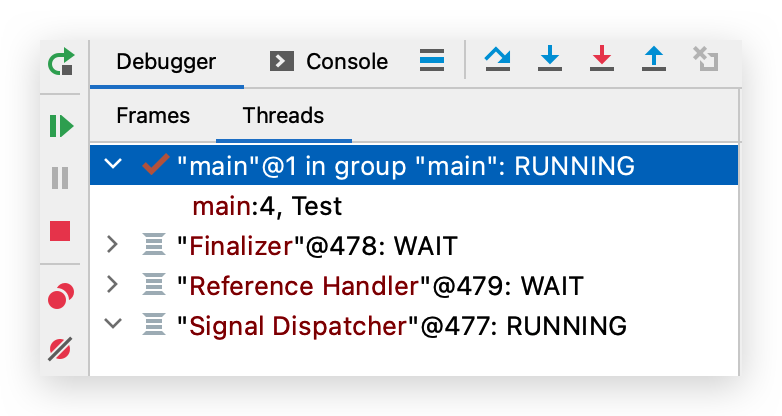Viewport: 782px width, 416px height.
Task: Select the main:4, Test stack frame
Action: coord(266,206)
